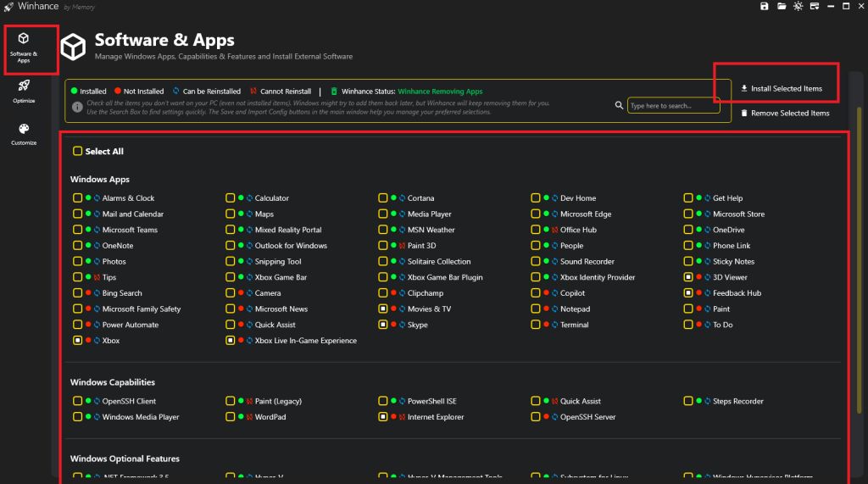Click Install Selected Items button

pyautogui.click(x=781, y=89)
